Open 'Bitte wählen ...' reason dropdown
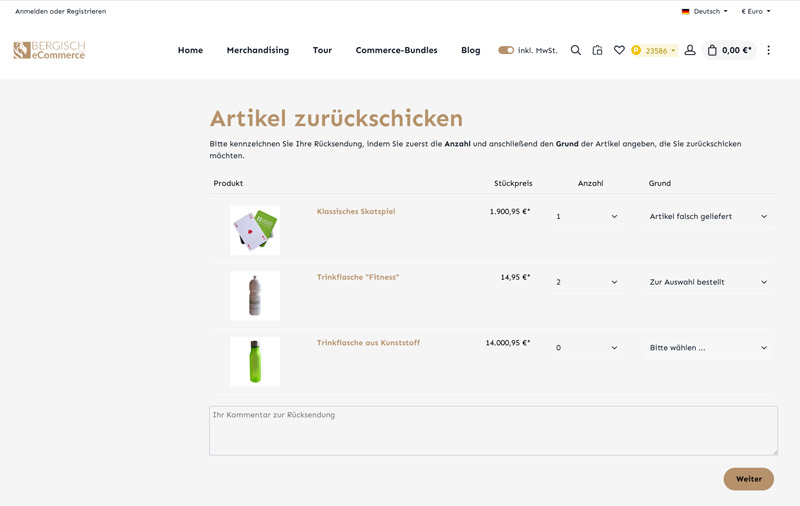This screenshot has width=800, height=506. click(x=708, y=348)
